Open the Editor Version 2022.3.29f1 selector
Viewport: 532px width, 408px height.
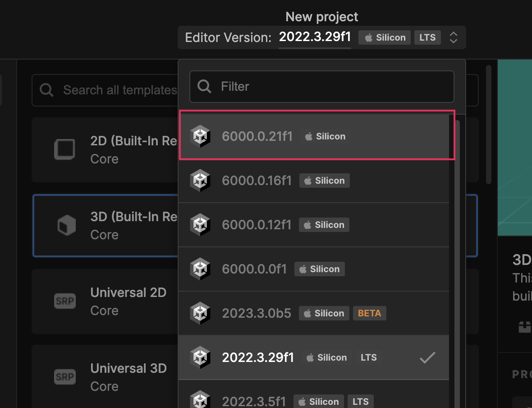click(315, 37)
